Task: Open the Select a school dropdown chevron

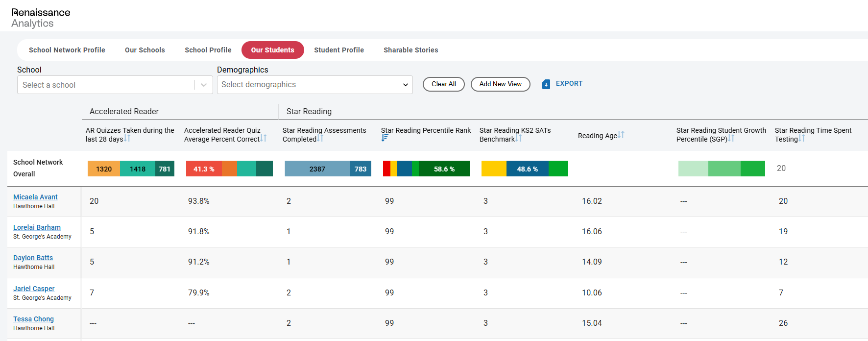Action: [204, 85]
